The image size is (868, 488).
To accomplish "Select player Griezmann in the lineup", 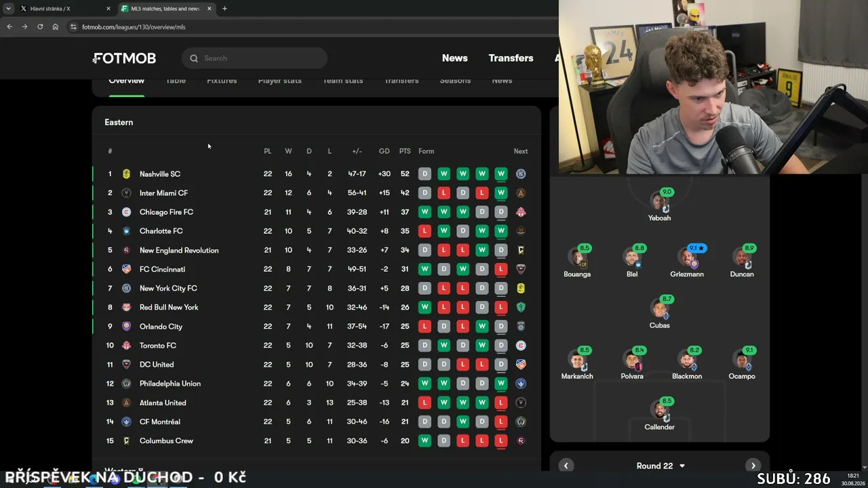I will tap(687, 262).
